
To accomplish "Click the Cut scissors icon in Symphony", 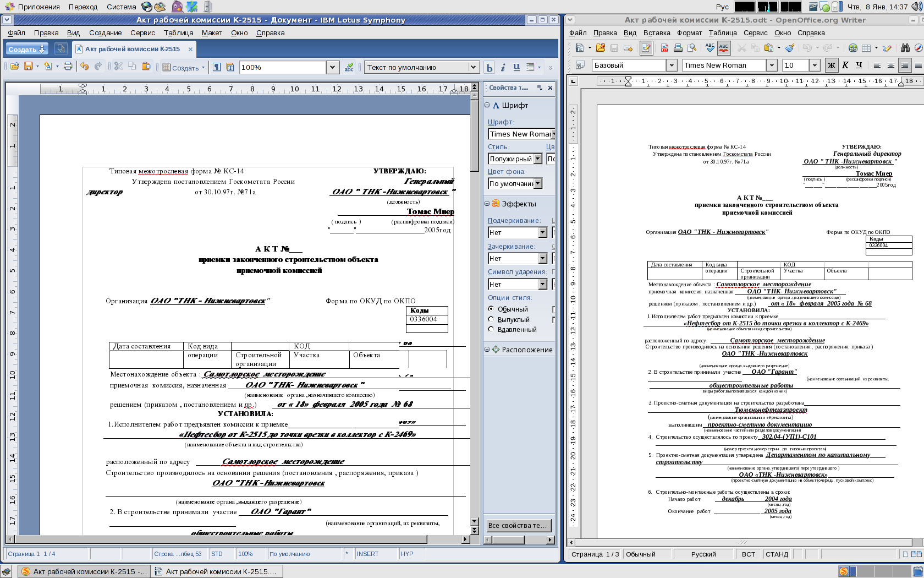I will coord(118,67).
